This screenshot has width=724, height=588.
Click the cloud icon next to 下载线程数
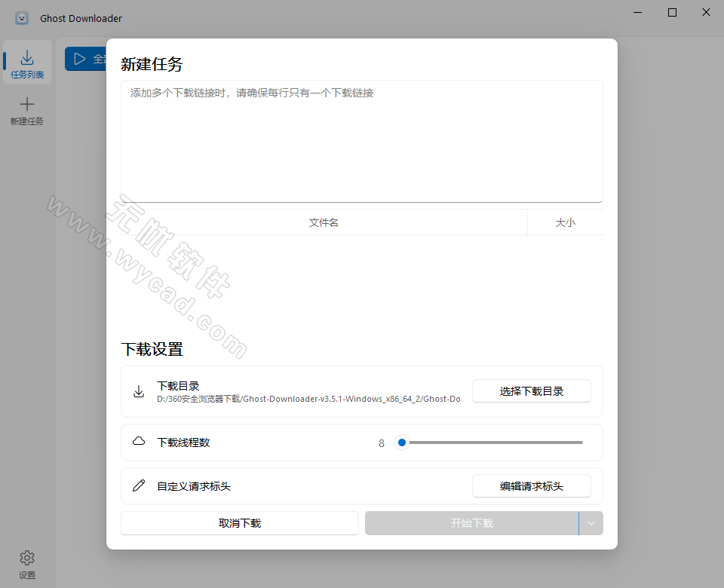pos(139,442)
